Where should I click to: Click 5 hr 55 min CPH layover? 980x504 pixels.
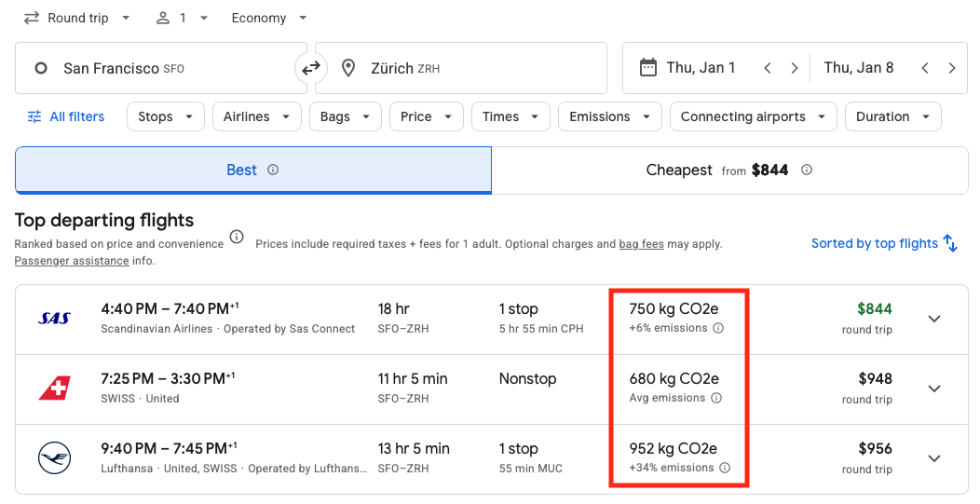click(541, 329)
